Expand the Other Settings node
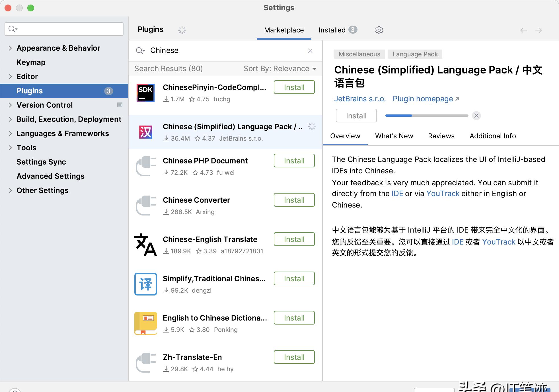This screenshot has height=392, width=559. [10, 190]
